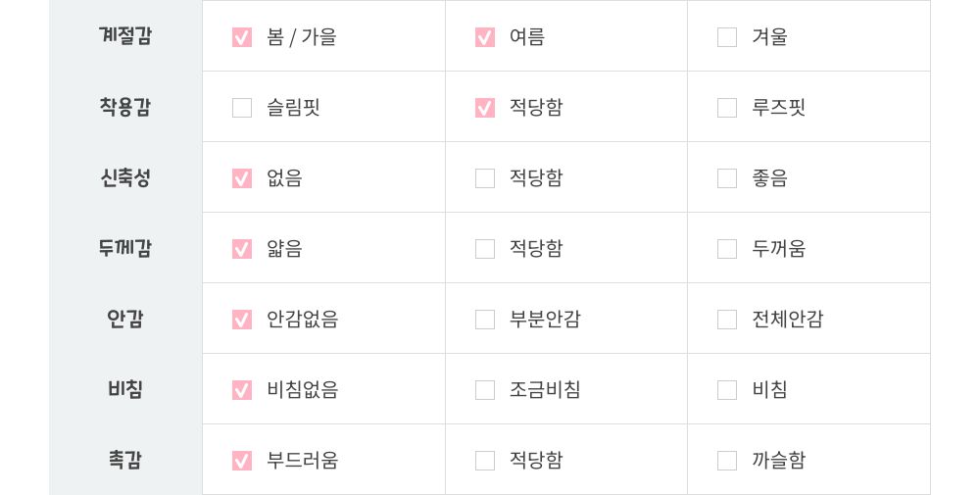Click the 두께감 row header
980x495 pixels.
coord(125,248)
